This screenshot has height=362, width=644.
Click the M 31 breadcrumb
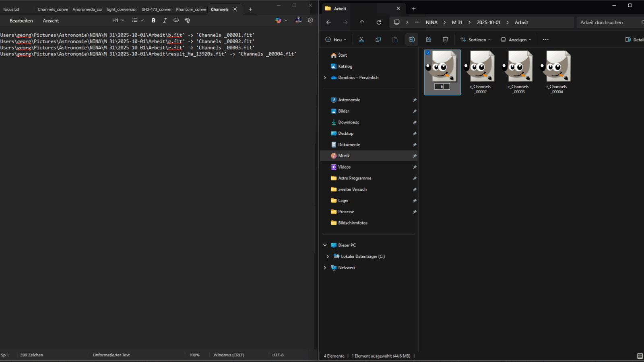tap(457, 23)
